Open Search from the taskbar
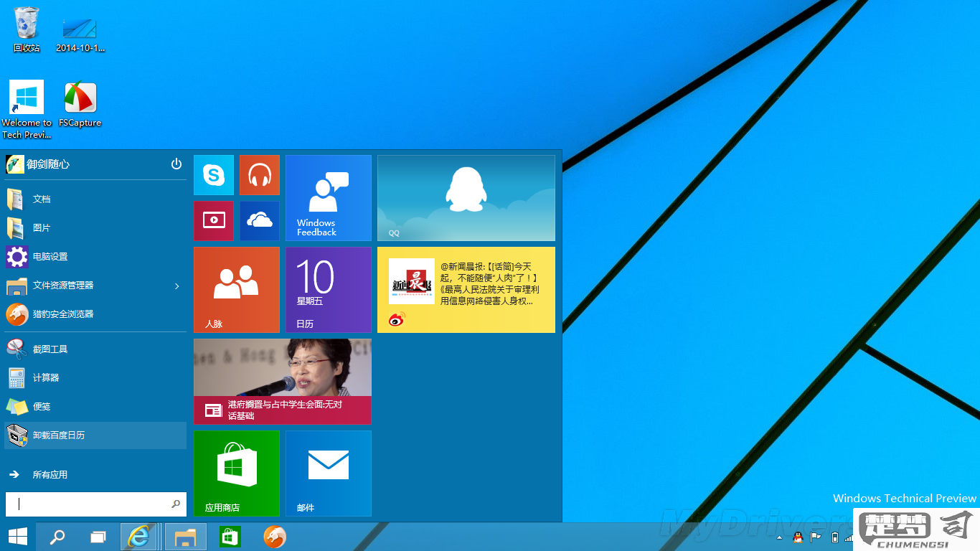This screenshot has height=551, width=980. (57, 537)
